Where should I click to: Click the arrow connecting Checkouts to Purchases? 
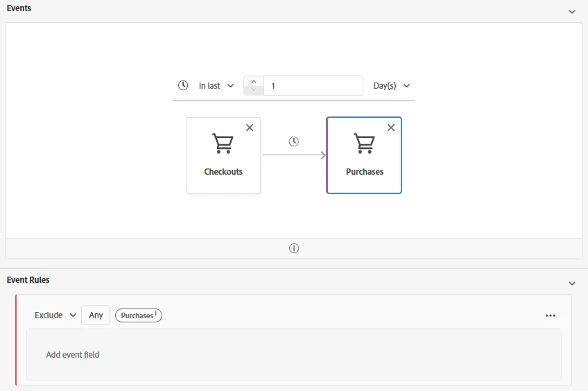point(295,155)
